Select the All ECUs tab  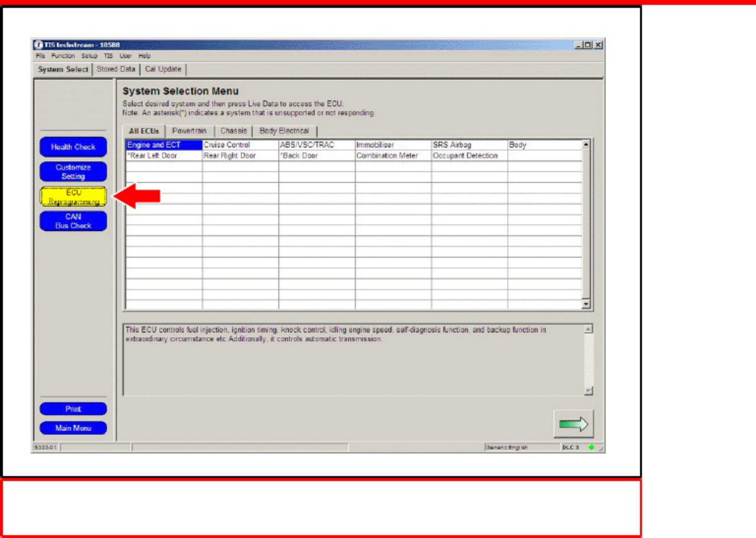(x=144, y=131)
